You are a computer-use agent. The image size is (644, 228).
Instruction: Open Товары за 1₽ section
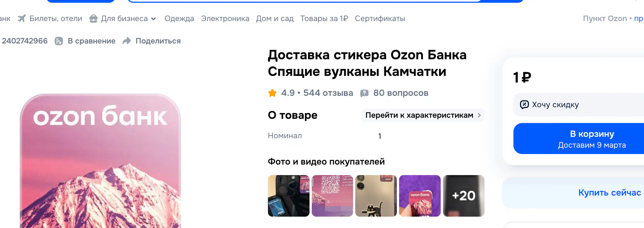(324, 19)
